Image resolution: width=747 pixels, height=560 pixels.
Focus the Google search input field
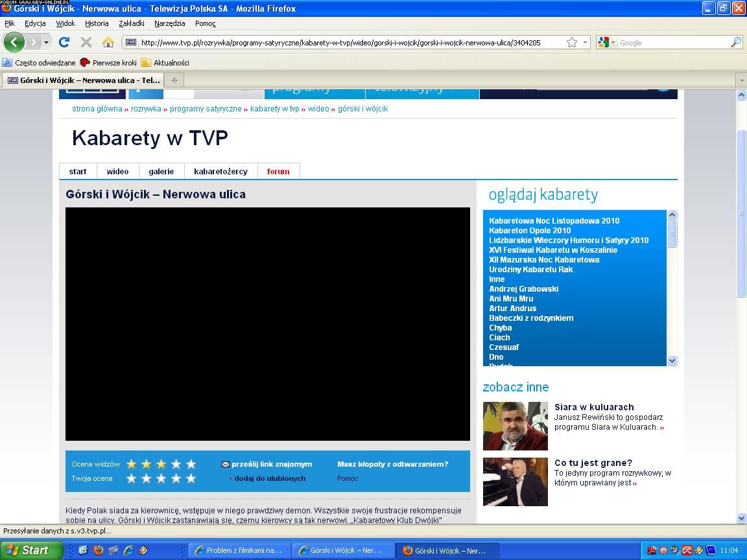coord(673,42)
